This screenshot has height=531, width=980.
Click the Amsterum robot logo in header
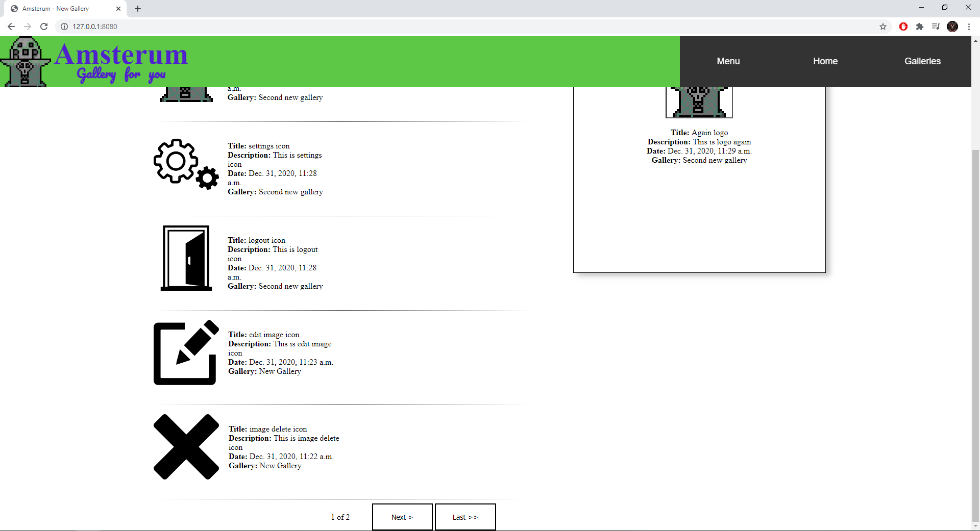coord(26,62)
